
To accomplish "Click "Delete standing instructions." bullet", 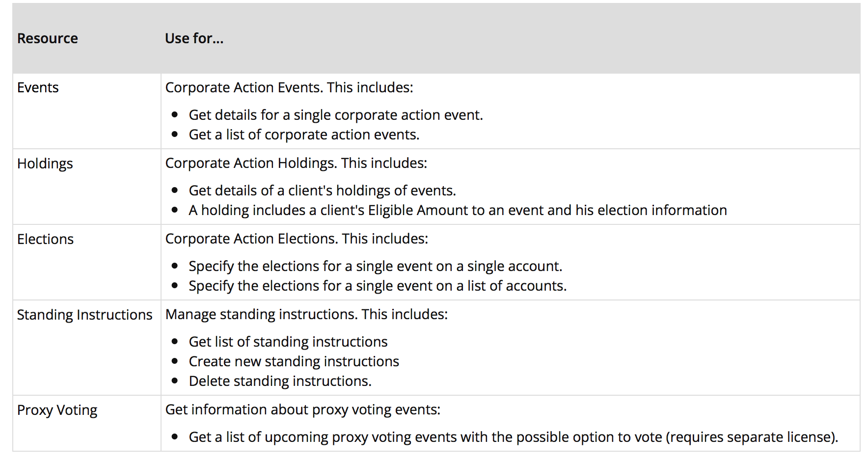I will tap(280, 381).
